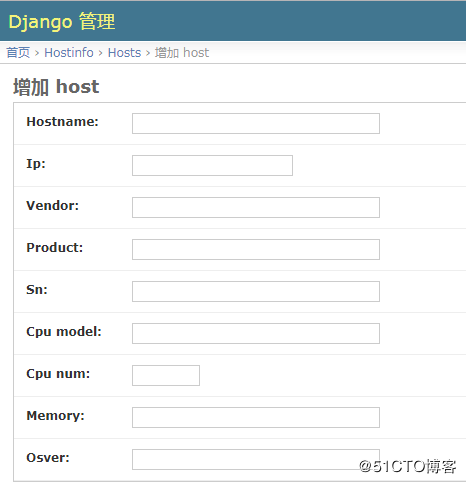Click the Hostname input field

click(x=256, y=123)
